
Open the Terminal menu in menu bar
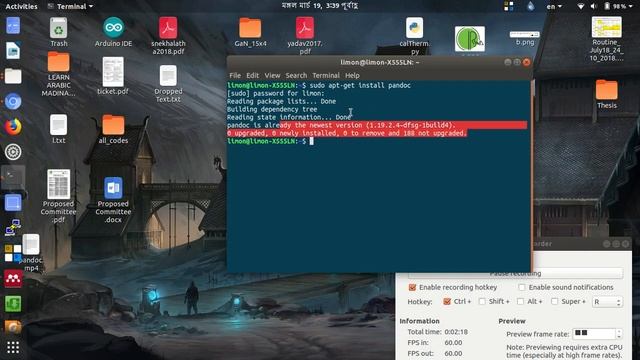tap(326, 76)
